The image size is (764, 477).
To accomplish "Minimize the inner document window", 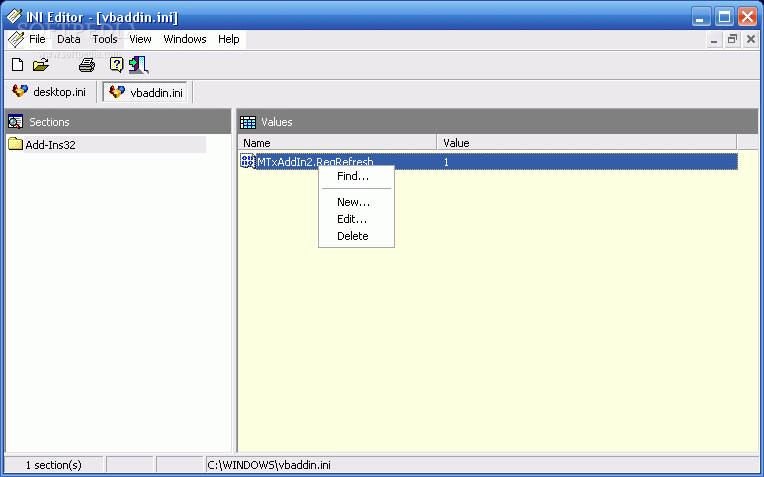I will click(x=714, y=40).
